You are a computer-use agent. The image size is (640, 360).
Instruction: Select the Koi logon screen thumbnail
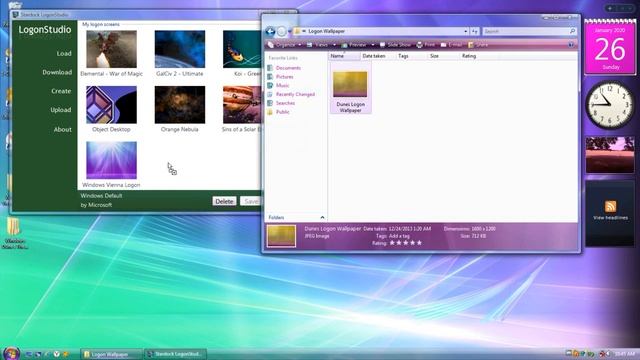pos(242,49)
